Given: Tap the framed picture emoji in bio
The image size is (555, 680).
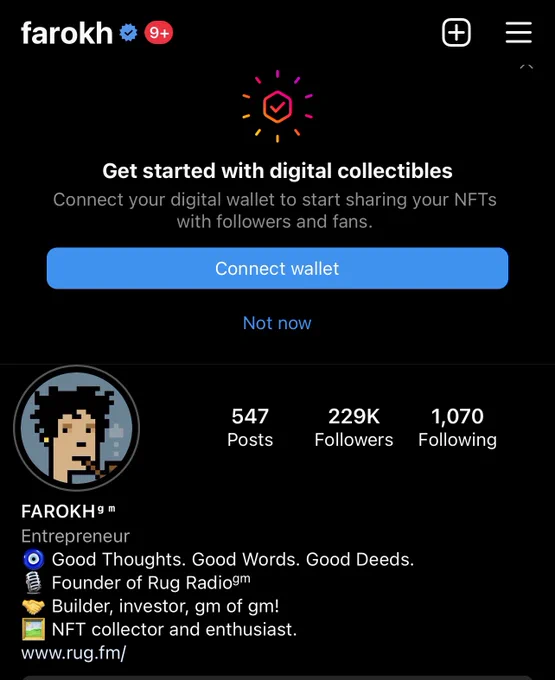Looking at the screenshot, I should pyautogui.click(x=33, y=629).
